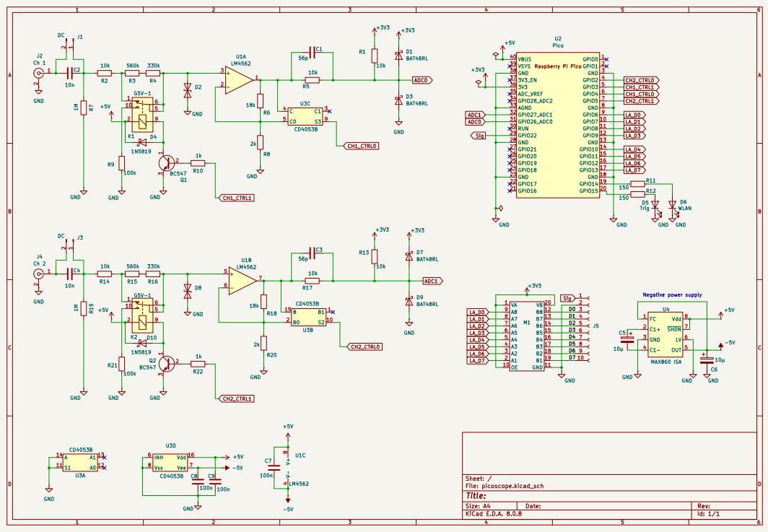
Task: Select the J2 Ch 1 input connector
Action: (38, 71)
